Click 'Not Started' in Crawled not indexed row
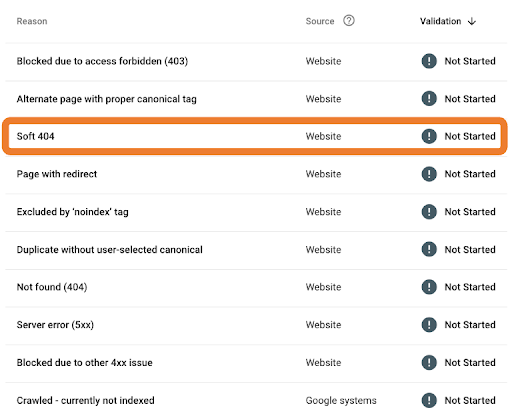Screen dimensions: 512x416 pyautogui.click(x=470, y=400)
